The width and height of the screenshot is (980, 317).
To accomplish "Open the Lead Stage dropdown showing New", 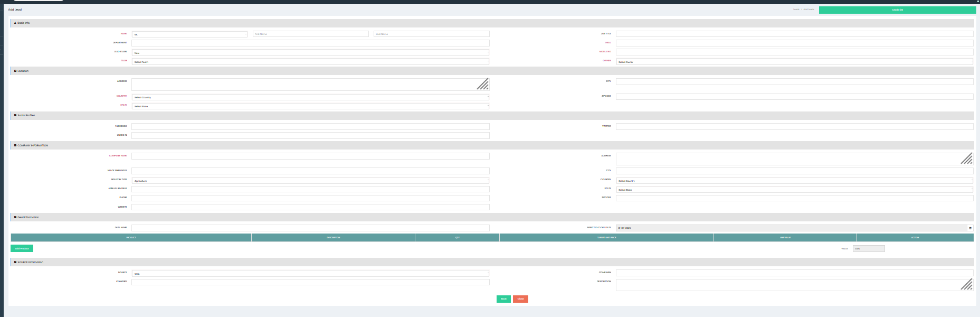I will [310, 53].
